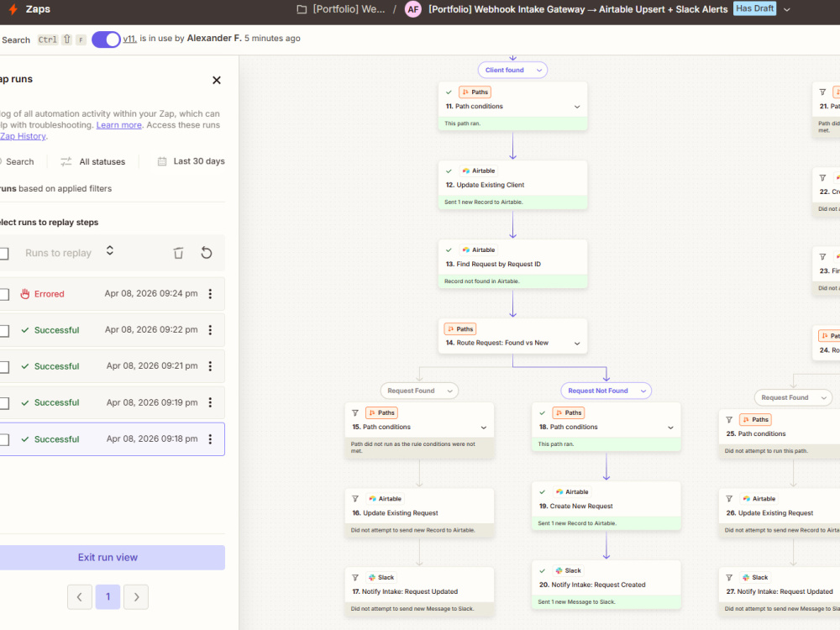Open the Zap History link
Image resolution: width=840 pixels, height=630 pixels.
click(x=23, y=136)
